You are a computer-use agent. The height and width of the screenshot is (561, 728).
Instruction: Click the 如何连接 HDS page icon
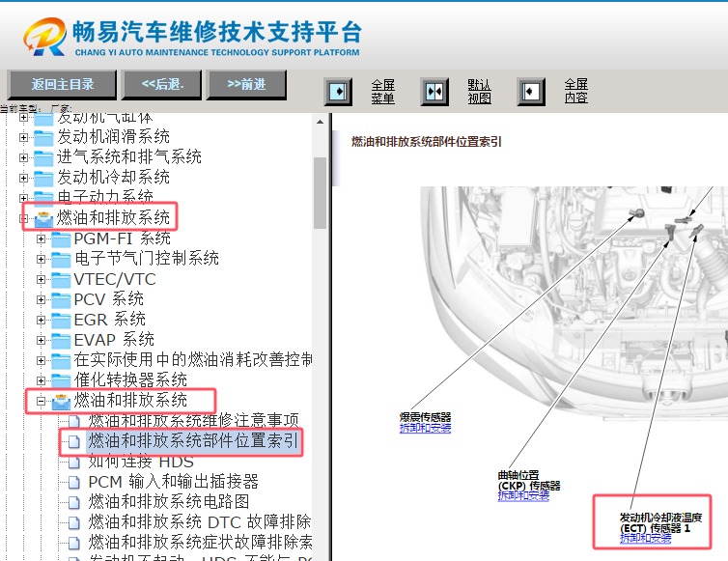click(73, 463)
